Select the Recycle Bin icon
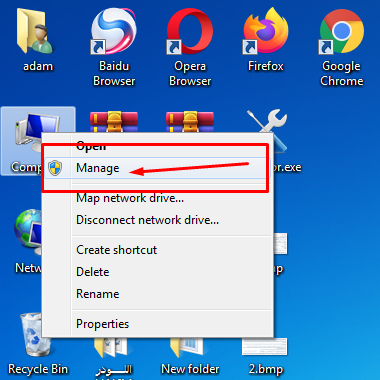Screen dimensions: 380x380 35,335
